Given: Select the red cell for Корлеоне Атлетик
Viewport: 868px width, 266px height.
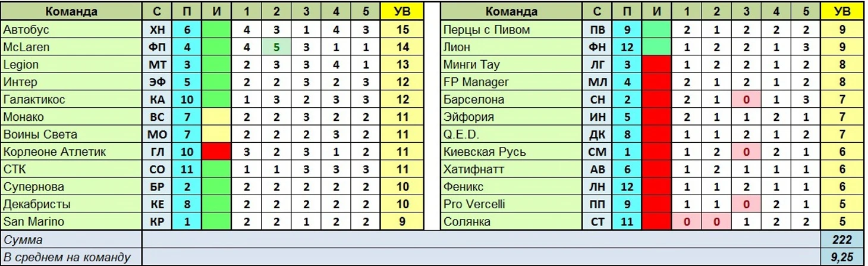Looking at the screenshot, I should point(217,152).
